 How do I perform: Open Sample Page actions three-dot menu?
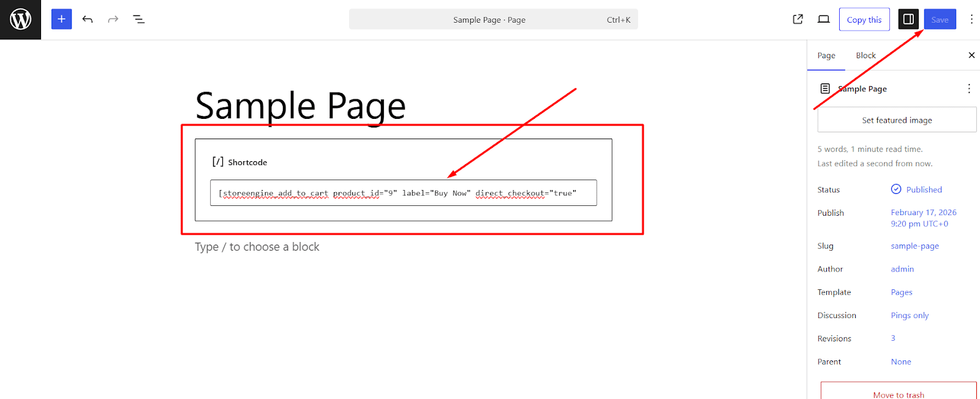(x=968, y=89)
